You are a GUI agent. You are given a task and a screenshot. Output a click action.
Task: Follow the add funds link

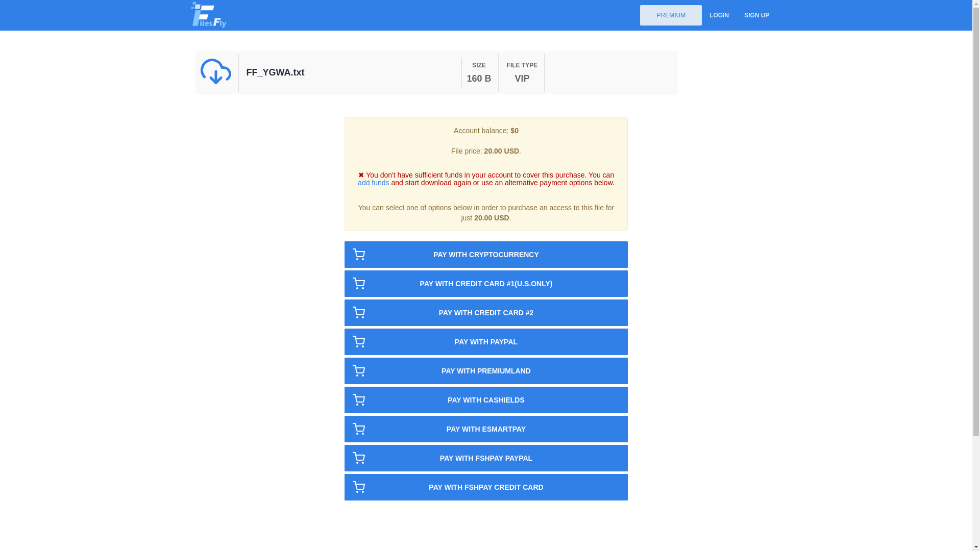point(373,183)
